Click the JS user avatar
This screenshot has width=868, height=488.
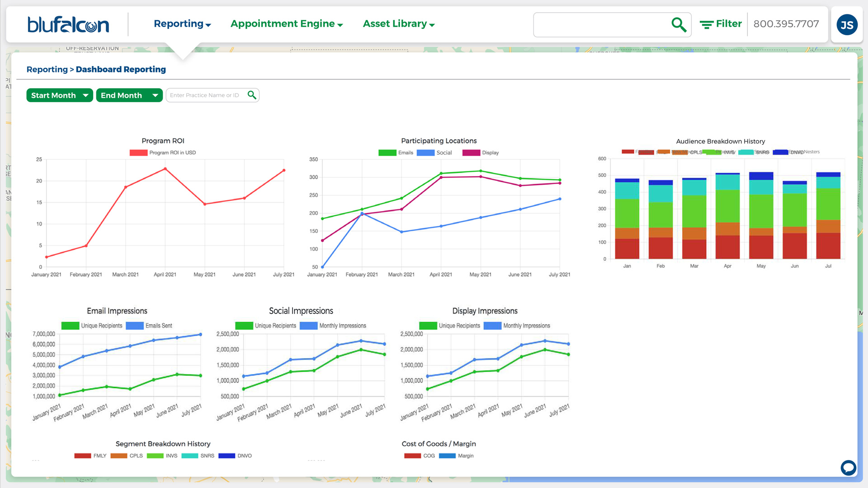pyautogui.click(x=847, y=25)
